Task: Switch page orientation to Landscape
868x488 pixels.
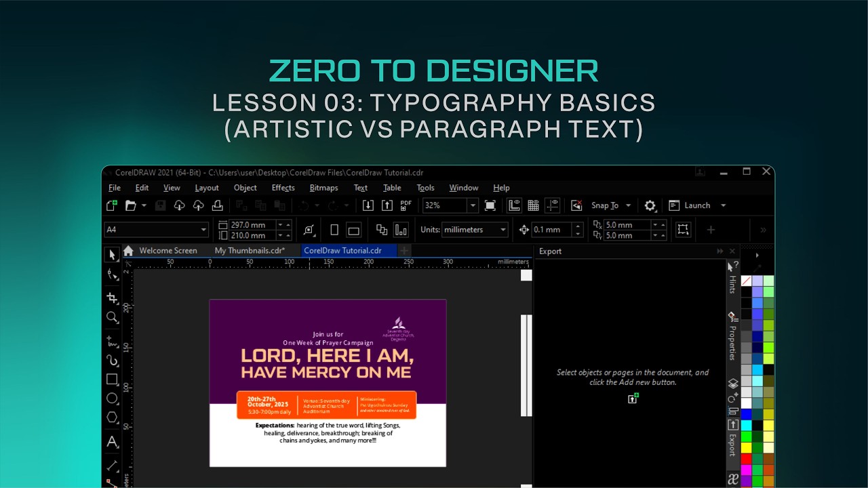Action: (353, 230)
